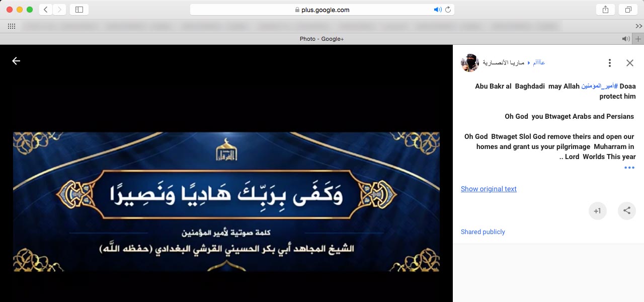This screenshot has height=302, width=644.
Task: Select the Photo - Google+ tab
Action: (321, 39)
